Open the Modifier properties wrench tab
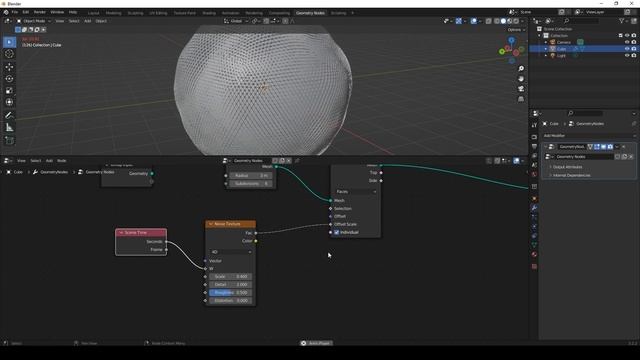 coord(534,208)
